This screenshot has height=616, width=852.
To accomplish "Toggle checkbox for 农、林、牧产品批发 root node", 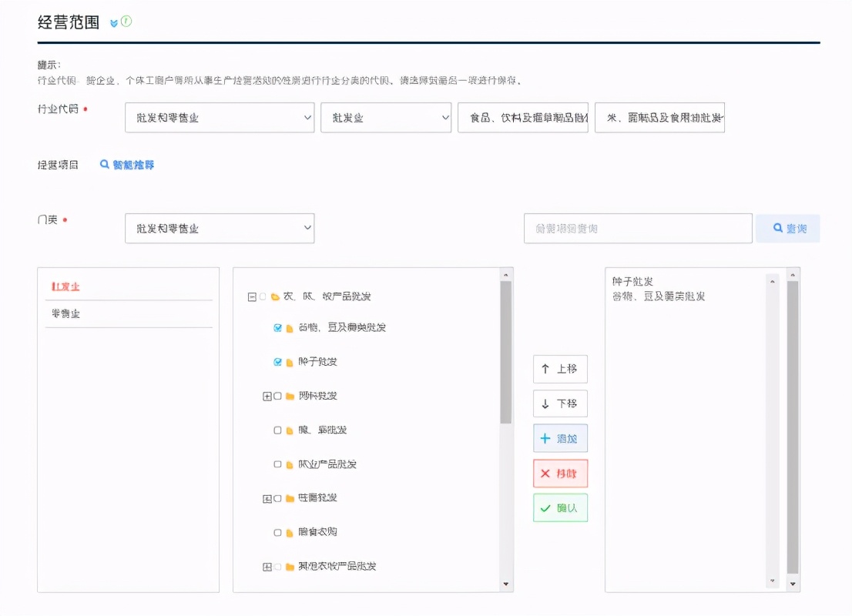I will click(x=263, y=296).
